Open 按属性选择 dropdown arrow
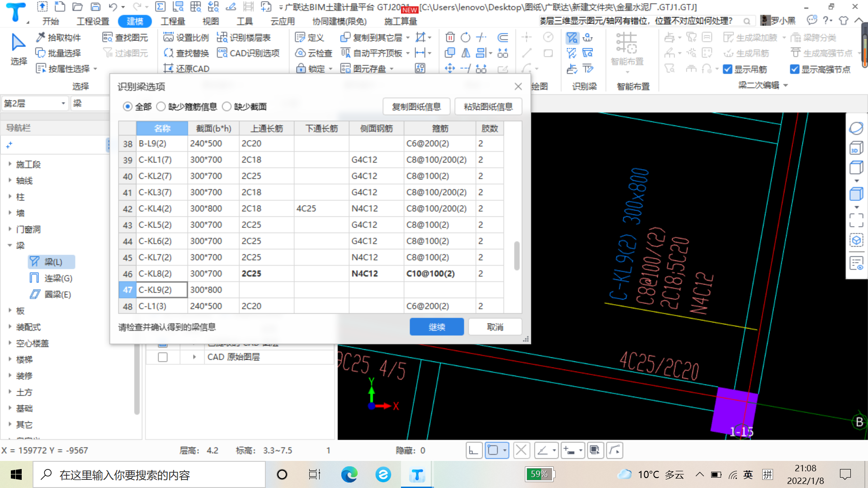This screenshot has width=868, height=488. click(x=95, y=69)
